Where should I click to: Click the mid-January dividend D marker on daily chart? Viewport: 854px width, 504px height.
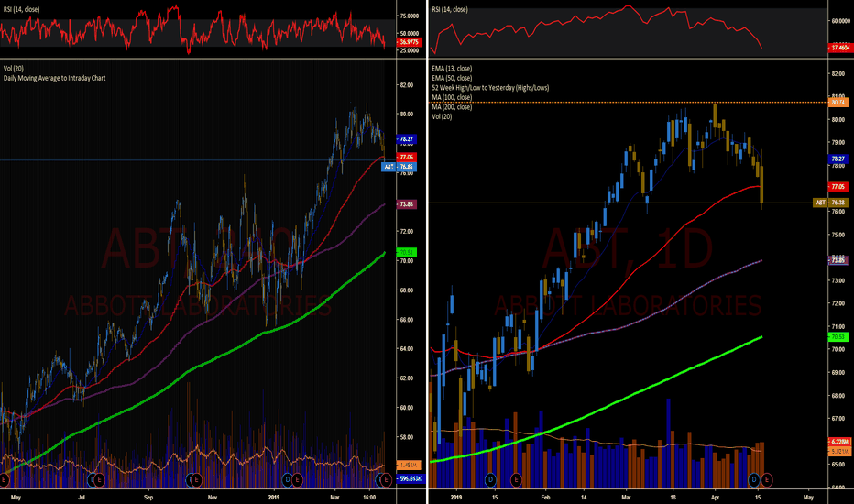pyautogui.click(x=491, y=480)
